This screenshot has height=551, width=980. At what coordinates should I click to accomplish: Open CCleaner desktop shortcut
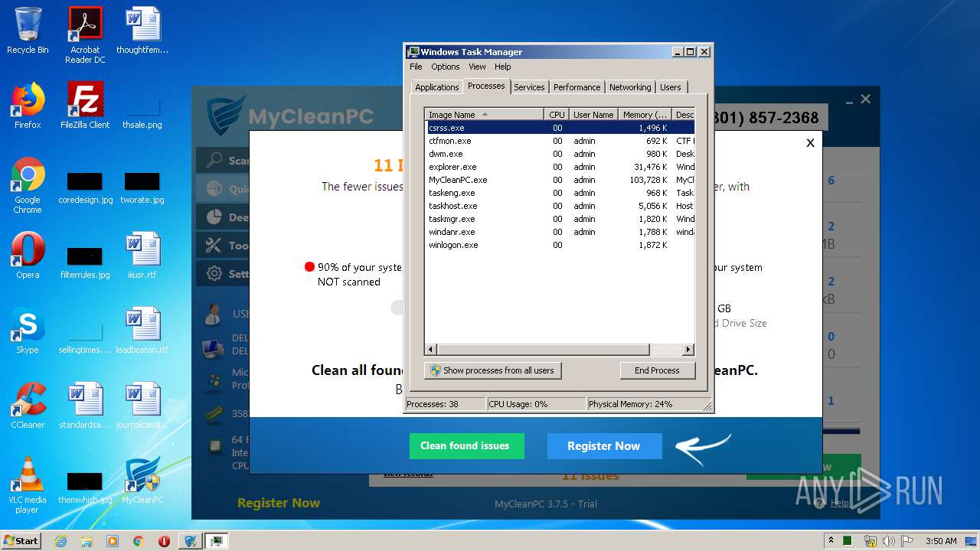coord(28,406)
